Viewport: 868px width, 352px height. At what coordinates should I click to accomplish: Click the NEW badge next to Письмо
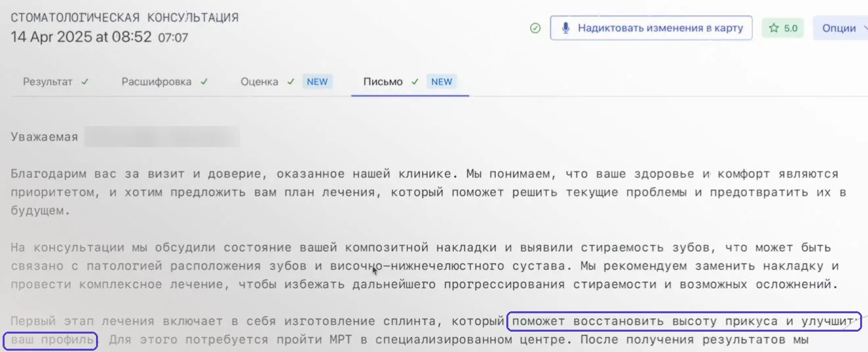pos(442,82)
